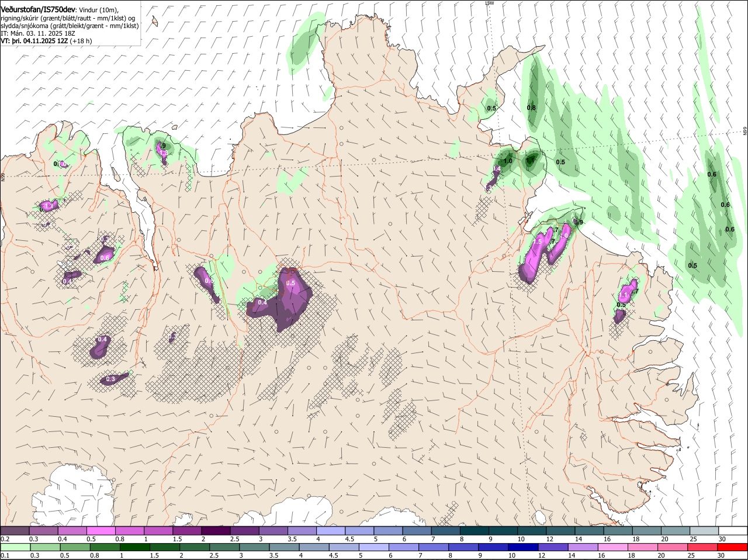This screenshot has height=560, width=748.
Task: Select the 14 swatch in the snow scale row
Action: [589, 530]
